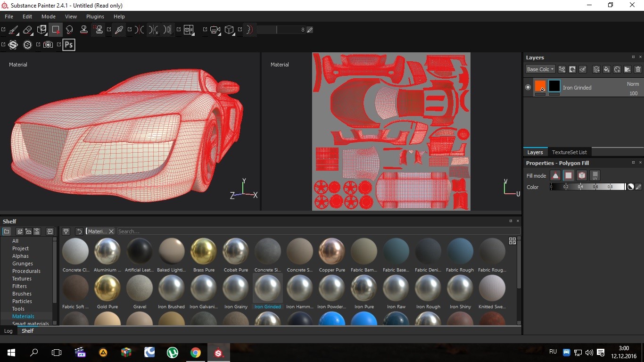Screen dimensions: 644x362
Task: Click the Color eyedropper pencil icon
Action: pos(638,187)
